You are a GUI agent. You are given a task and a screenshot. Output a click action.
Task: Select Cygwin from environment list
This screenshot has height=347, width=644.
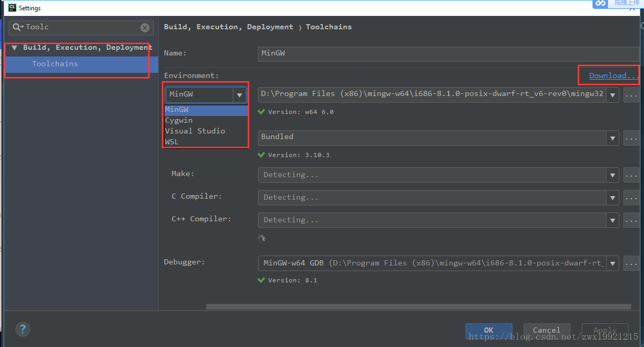pyautogui.click(x=179, y=120)
